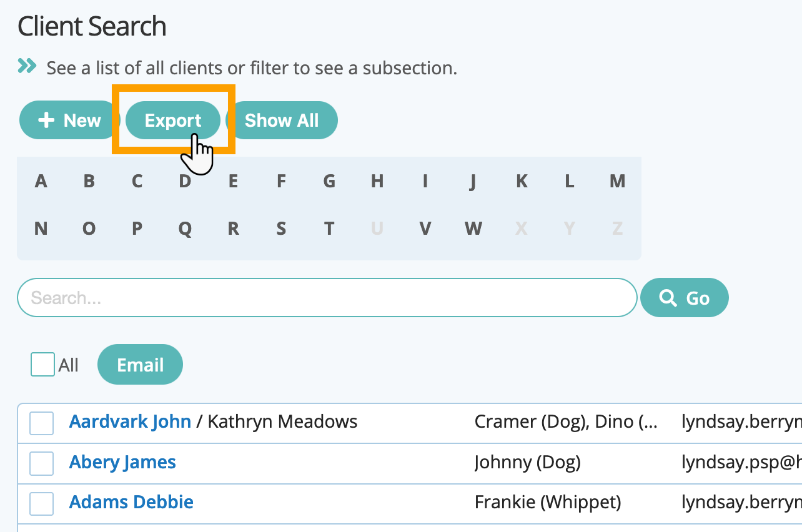Filter clients by letter A
Image resolution: width=802 pixels, height=532 pixels.
41,181
